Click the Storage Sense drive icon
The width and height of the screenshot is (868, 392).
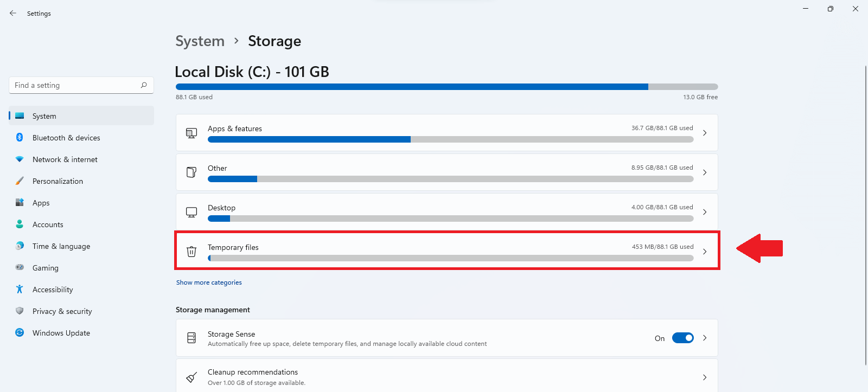[x=192, y=338]
